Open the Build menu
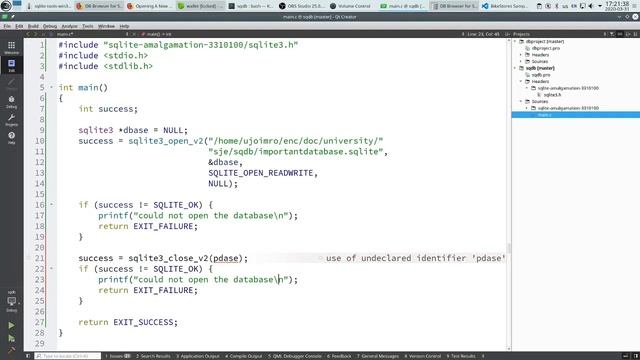The image size is (640, 360). pyautogui.click(x=33, y=26)
